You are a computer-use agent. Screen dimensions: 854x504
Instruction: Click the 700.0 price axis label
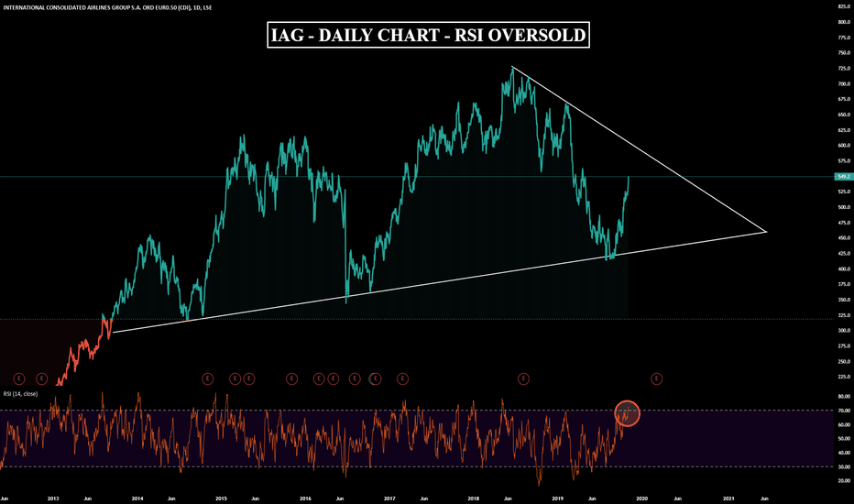(844, 84)
